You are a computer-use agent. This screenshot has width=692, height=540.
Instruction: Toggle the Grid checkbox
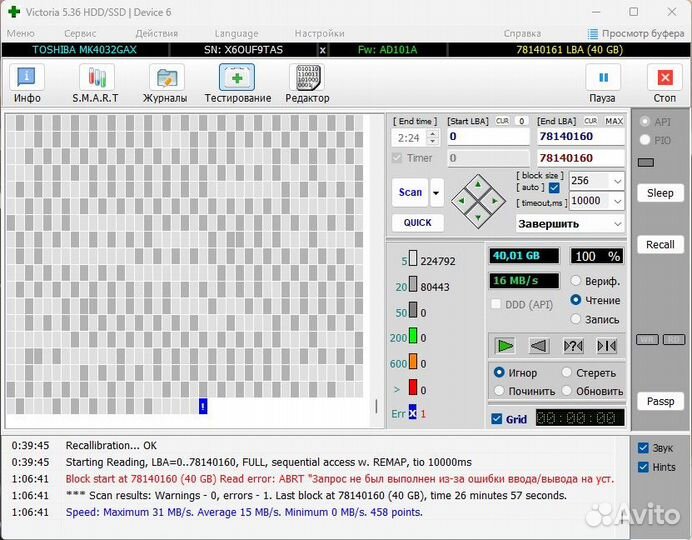497,419
